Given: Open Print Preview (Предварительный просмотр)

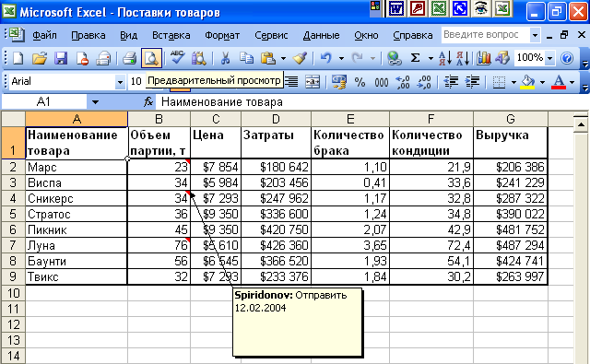Looking at the screenshot, I should pos(151,58).
